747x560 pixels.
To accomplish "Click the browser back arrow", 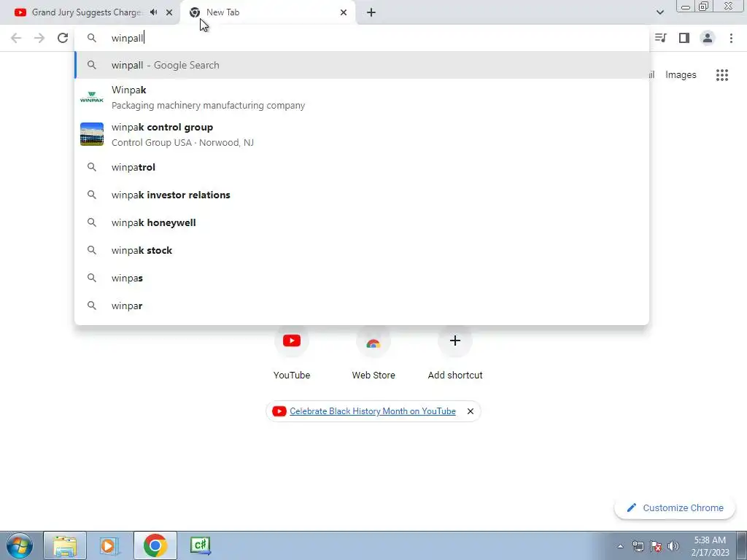I will [x=16, y=38].
